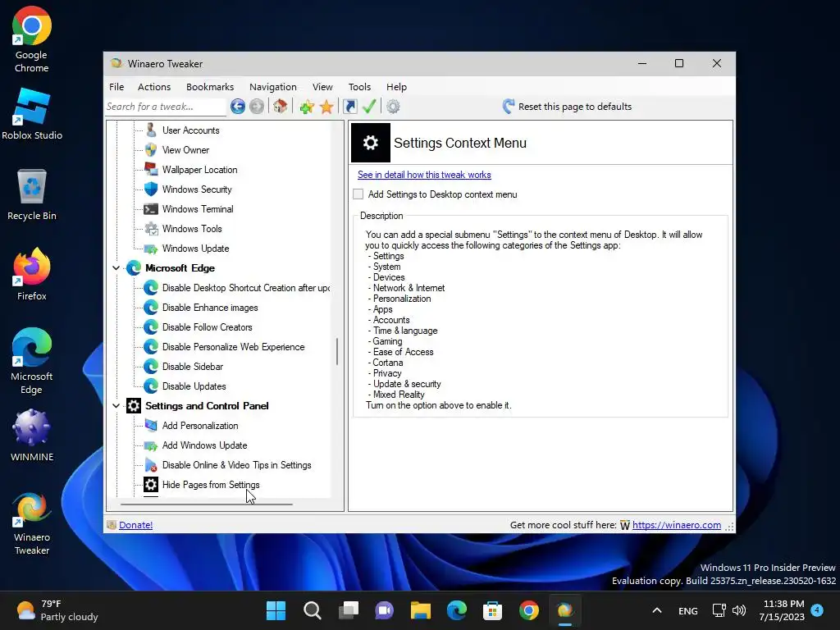This screenshot has height=630, width=840.
Task: Enable Add Settings to Desktop context menu
Action: [x=358, y=194]
